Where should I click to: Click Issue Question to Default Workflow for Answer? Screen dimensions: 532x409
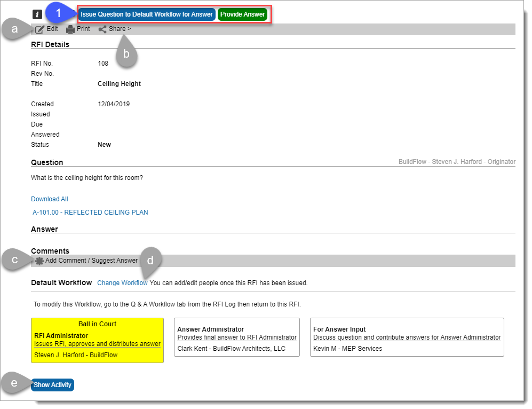click(x=148, y=14)
